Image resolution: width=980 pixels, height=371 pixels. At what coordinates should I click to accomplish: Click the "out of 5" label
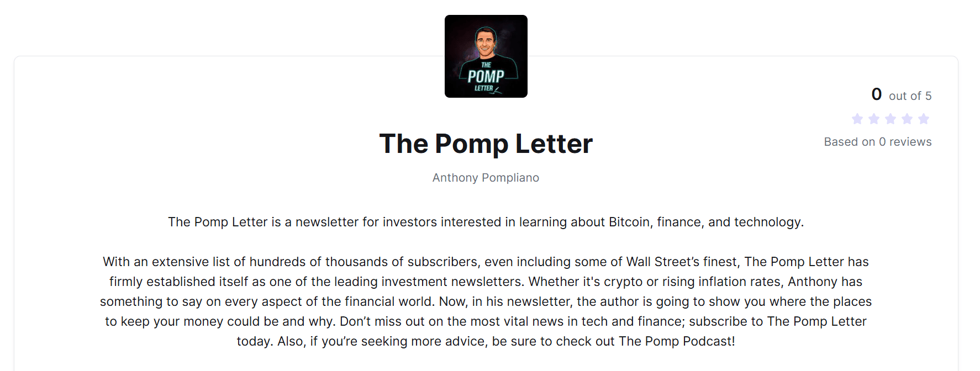[x=910, y=96]
